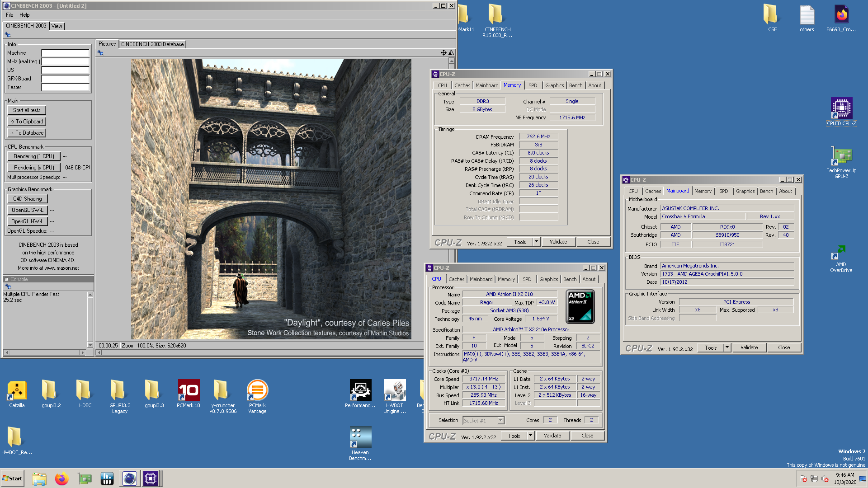Open the gpupi3.2 folder icon
868x488 pixels.
coord(51,393)
